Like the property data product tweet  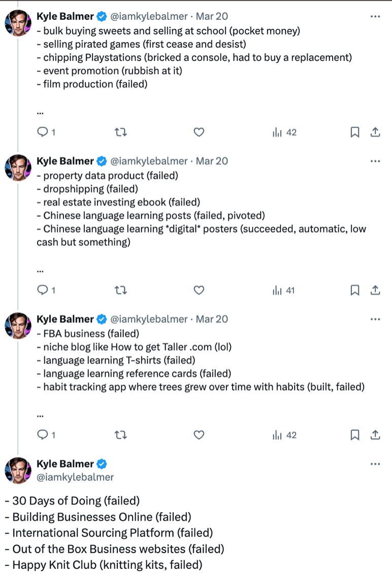click(x=199, y=291)
